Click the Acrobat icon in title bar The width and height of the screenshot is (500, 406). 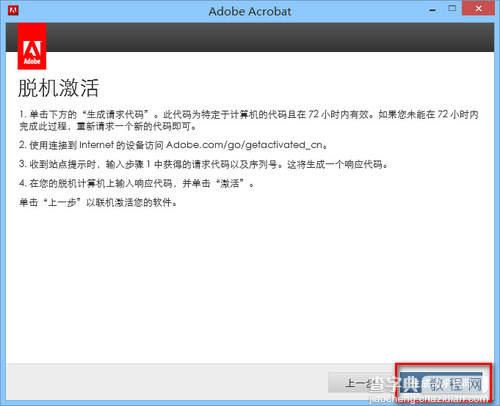tap(13, 10)
